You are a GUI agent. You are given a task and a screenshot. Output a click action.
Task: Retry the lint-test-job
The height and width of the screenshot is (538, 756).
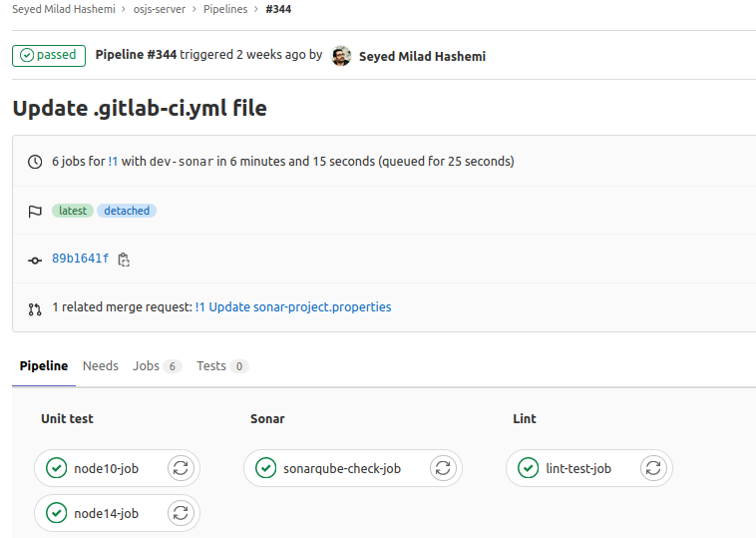coord(652,468)
